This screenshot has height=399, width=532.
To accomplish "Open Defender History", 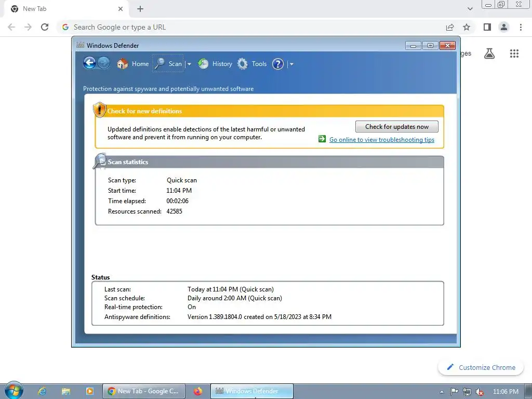I will click(x=215, y=63).
